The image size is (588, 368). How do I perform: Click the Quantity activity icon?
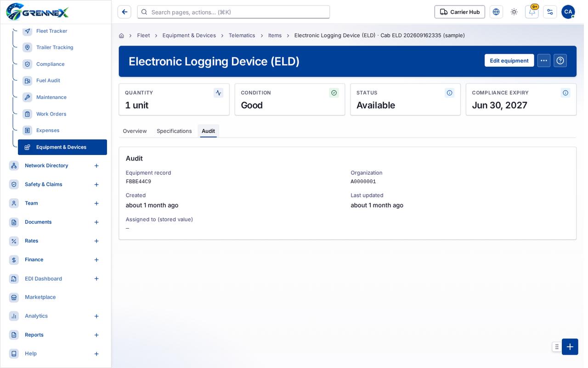click(x=219, y=93)
